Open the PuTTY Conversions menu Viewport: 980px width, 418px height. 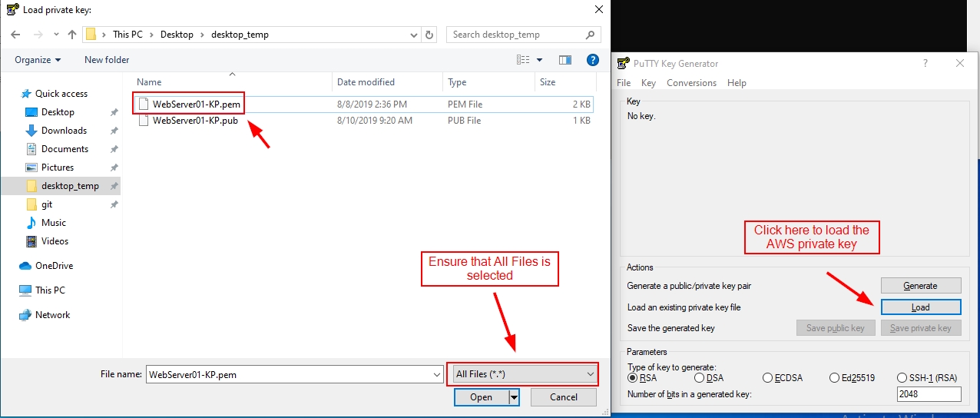tap(691, 83)
